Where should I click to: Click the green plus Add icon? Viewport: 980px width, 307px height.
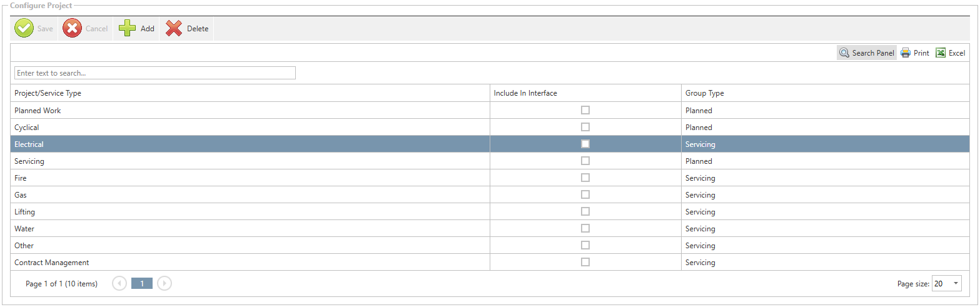coord(128,29)
